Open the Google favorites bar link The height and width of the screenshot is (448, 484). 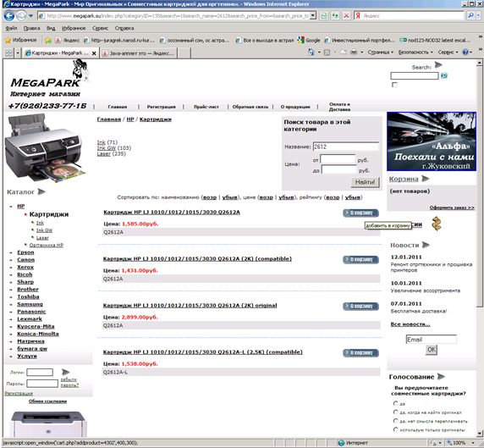pos(309,40)
